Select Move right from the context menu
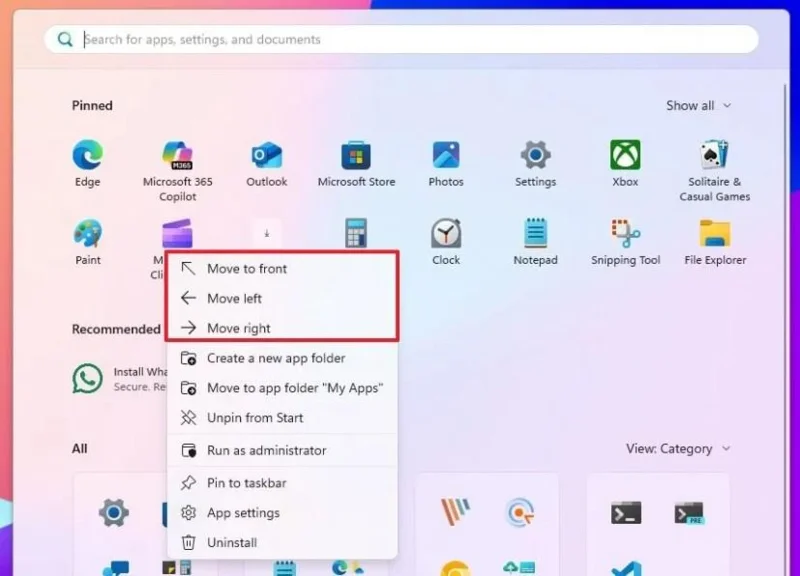800x576 pixels. click(x=282, y=328)
